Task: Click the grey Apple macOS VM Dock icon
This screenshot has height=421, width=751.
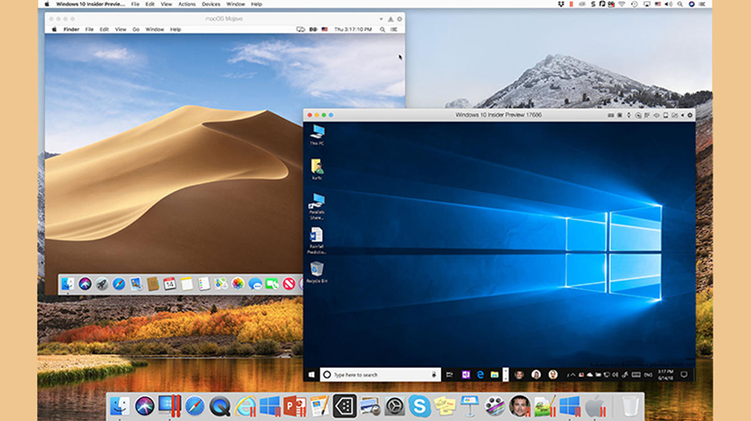Action: [595, 407]
